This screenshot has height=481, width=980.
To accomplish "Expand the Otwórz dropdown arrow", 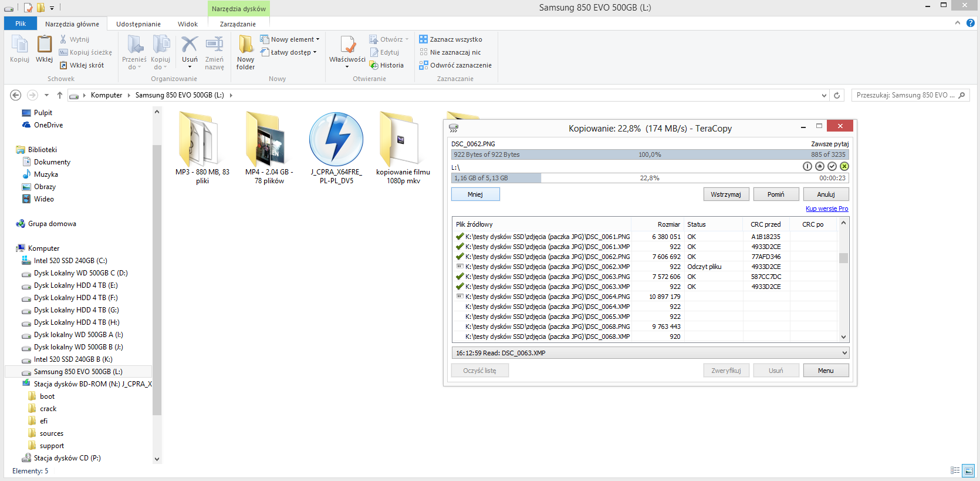I will (x=407, y=39).
